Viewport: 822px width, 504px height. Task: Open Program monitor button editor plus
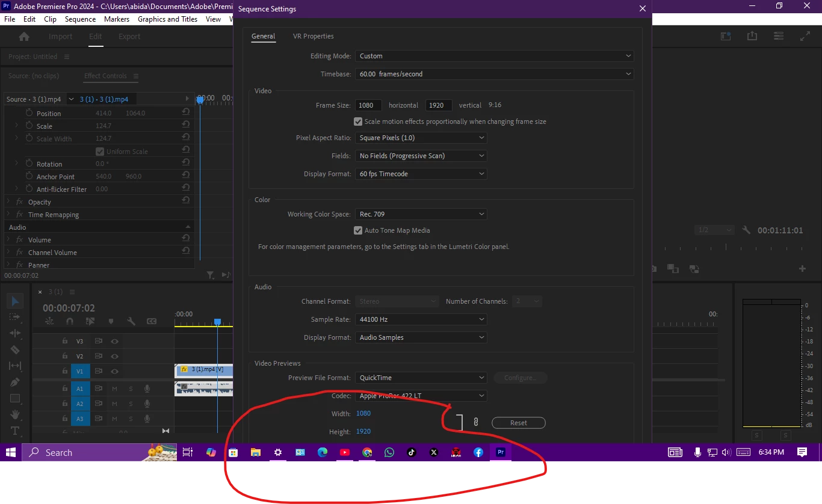pyautogui.click(x=802, y=269)
